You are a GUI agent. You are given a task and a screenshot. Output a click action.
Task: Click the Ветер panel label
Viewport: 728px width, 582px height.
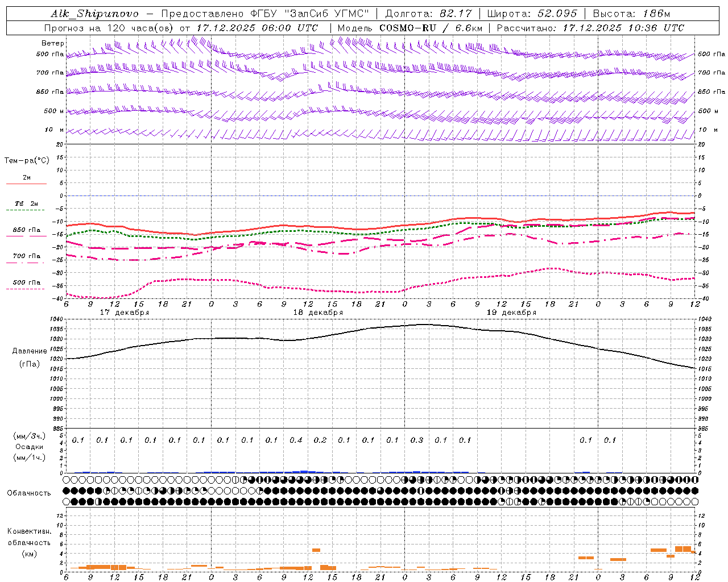(53, 43)
